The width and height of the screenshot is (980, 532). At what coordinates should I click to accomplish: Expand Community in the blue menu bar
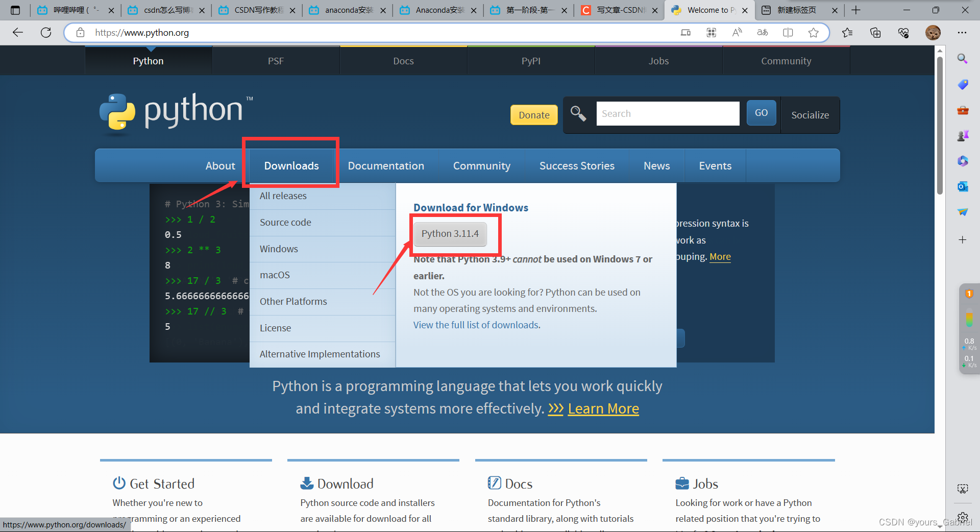click(x=481, y=166)
